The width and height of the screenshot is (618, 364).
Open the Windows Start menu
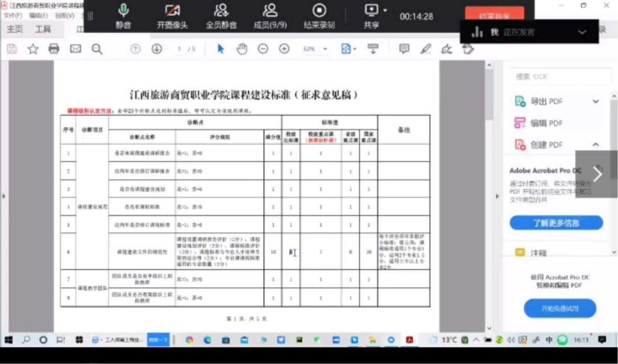[9, 340]
